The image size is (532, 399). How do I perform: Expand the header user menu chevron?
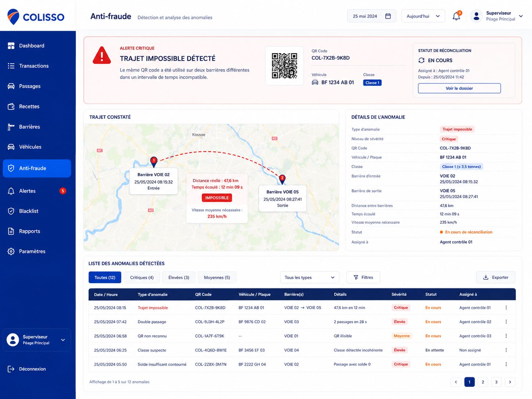pos(521,16)
